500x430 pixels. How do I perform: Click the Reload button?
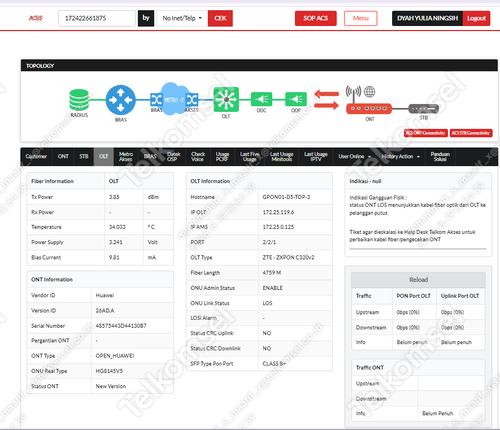[x=418, y=280]
